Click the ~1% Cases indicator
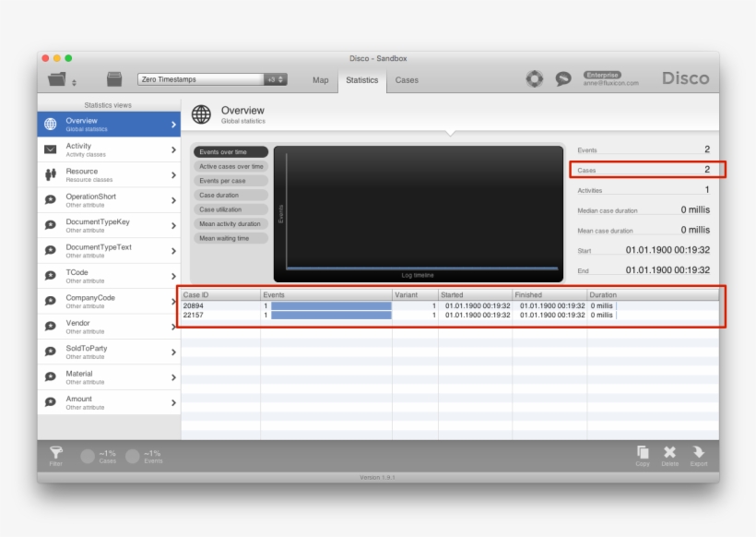Screen dimensions: 756x537 (96, 456)
